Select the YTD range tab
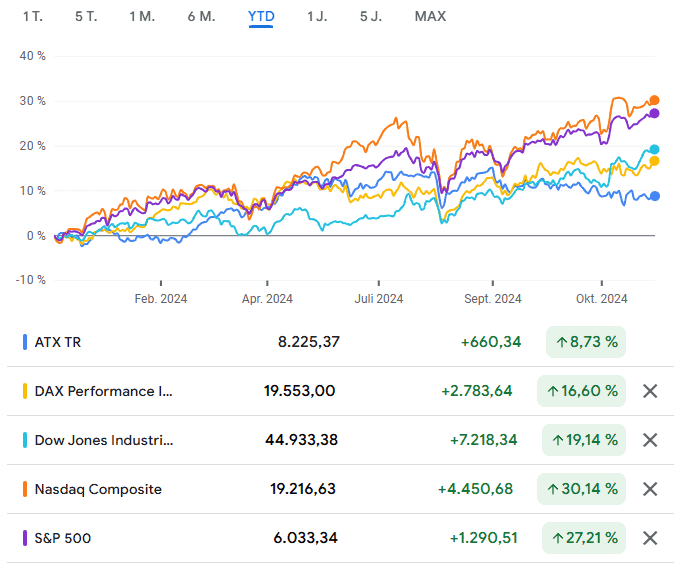 point(261,17)
